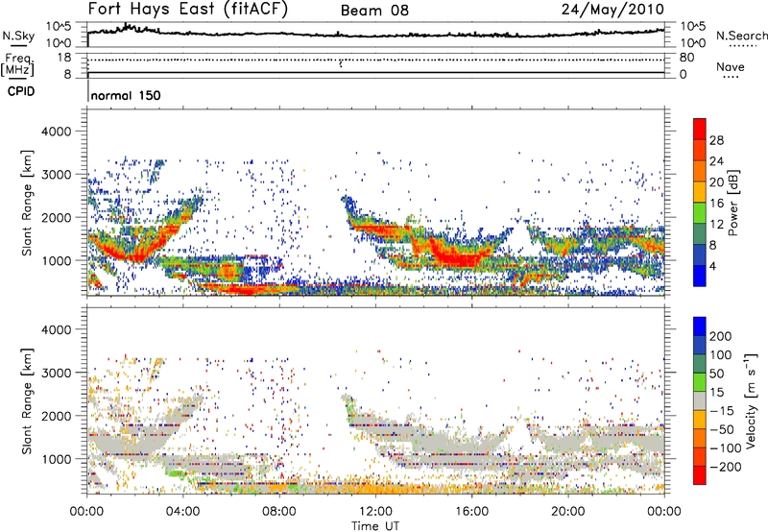Pick velocity colorbar segment between -100 and -200
Screen dimensions: 768x532
tap(700, 457)
